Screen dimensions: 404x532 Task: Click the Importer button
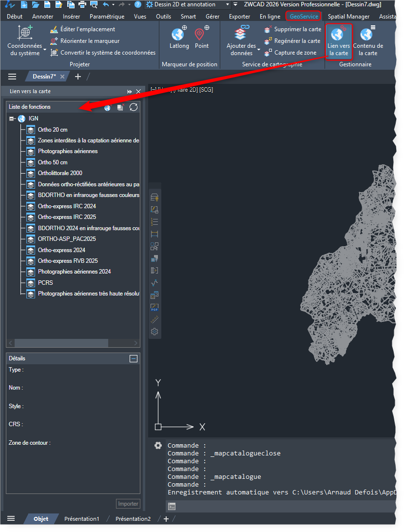click(x=128, y=504)
